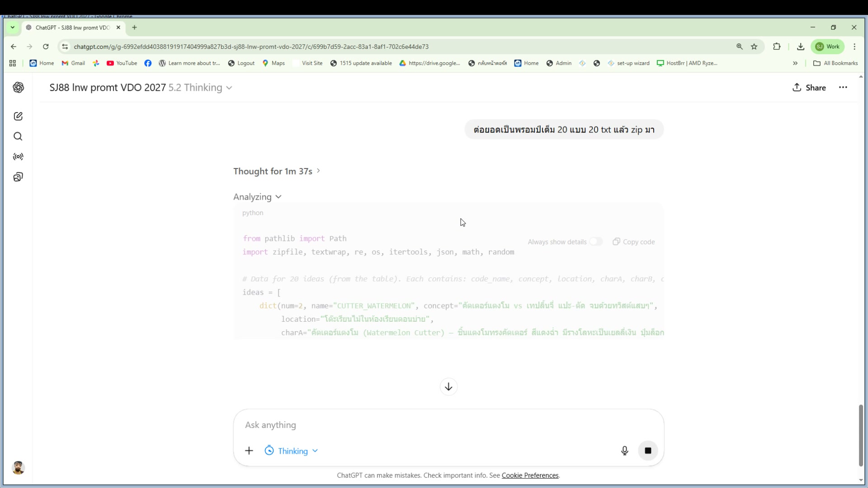The image size is (868, 488).
Task: Collapse the Analyzing code section
Action: [x=257, y=197]
